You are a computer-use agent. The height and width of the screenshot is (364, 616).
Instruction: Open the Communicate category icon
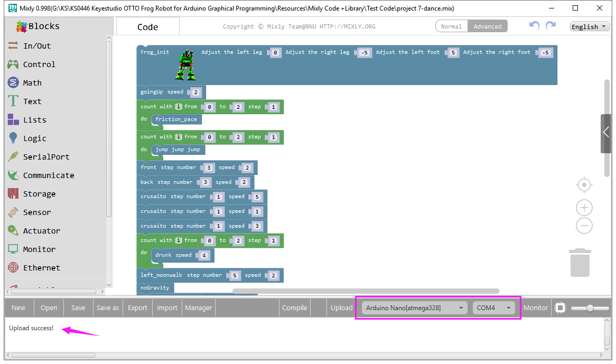pyautogui.click(x=13, y=175)
